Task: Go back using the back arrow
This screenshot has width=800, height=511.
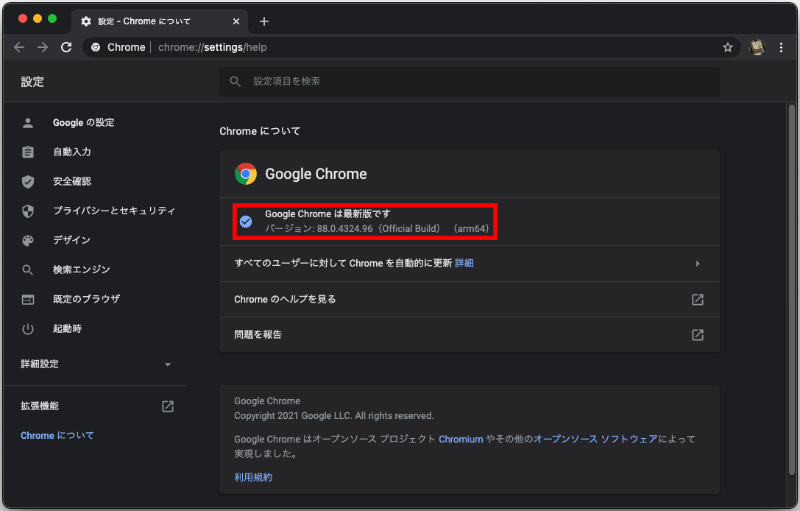Action: (19, 47)
